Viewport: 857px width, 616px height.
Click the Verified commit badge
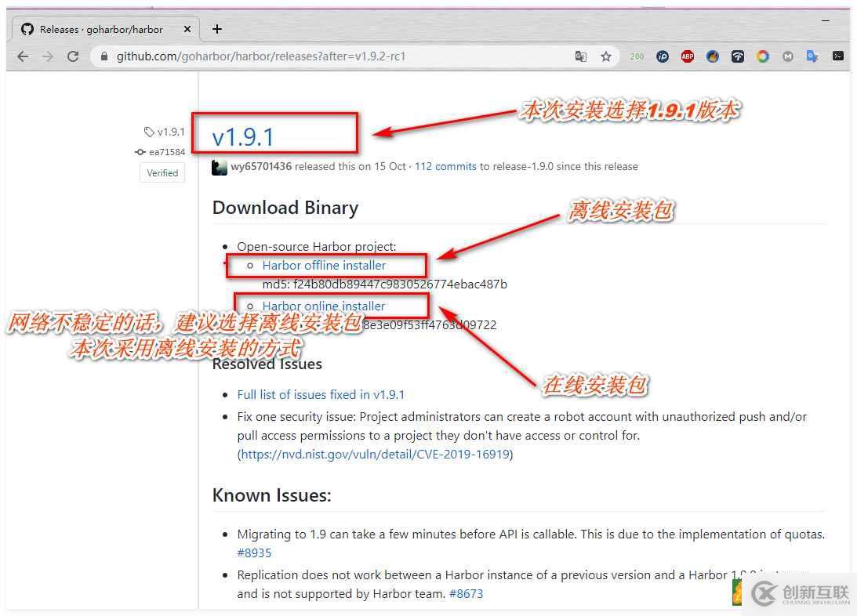pos(162,173)
